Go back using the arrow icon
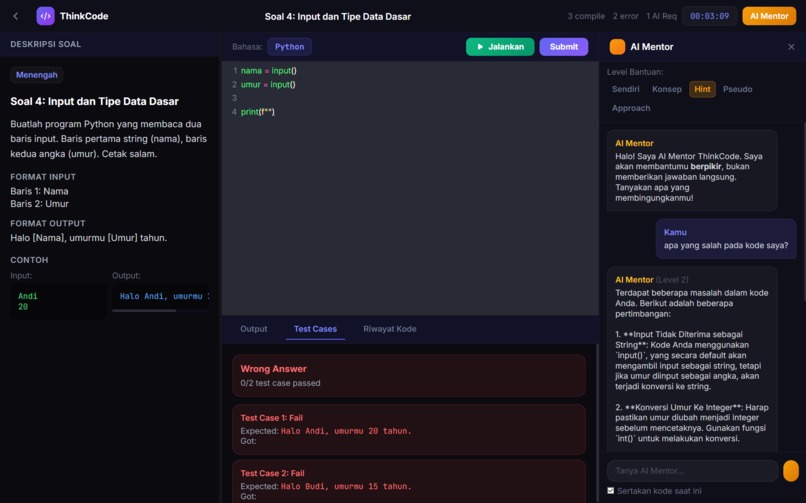The image size is (806, 503). pos(15,16)
